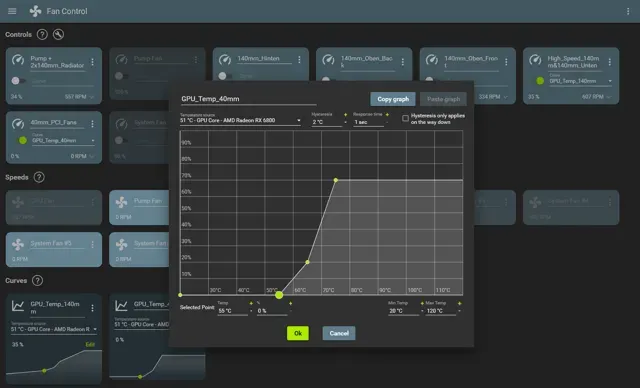Click fan icon on System Fan #5 speed card
The height and width of the screenshot is (388, 640).
point(18,244)
